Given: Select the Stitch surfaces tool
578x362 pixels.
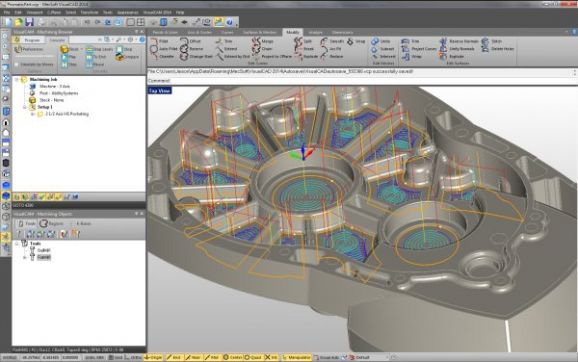Looking at the screenshot, I should point(492,41).
